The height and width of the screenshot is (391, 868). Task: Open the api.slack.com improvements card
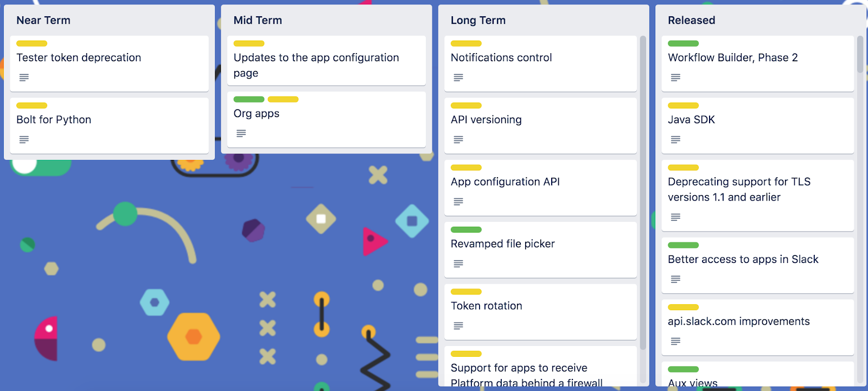pyautogui.click(x=758, y=328)
